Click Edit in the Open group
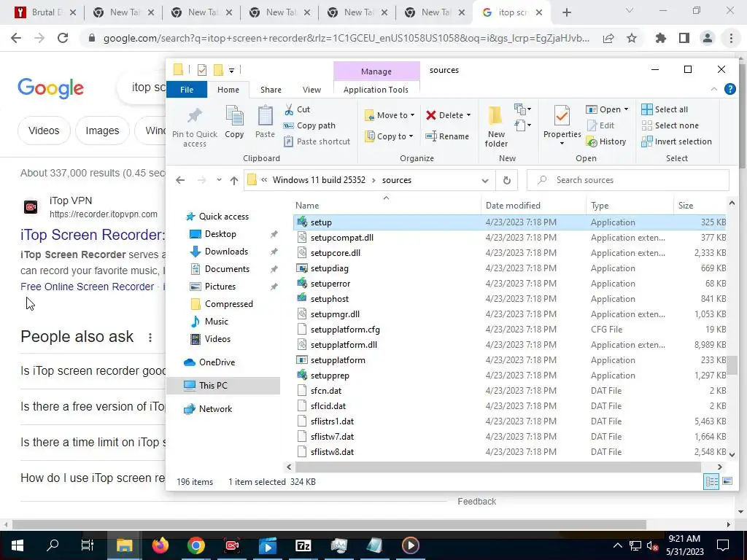Screen dimensions: 747x560 pos(601,125)
